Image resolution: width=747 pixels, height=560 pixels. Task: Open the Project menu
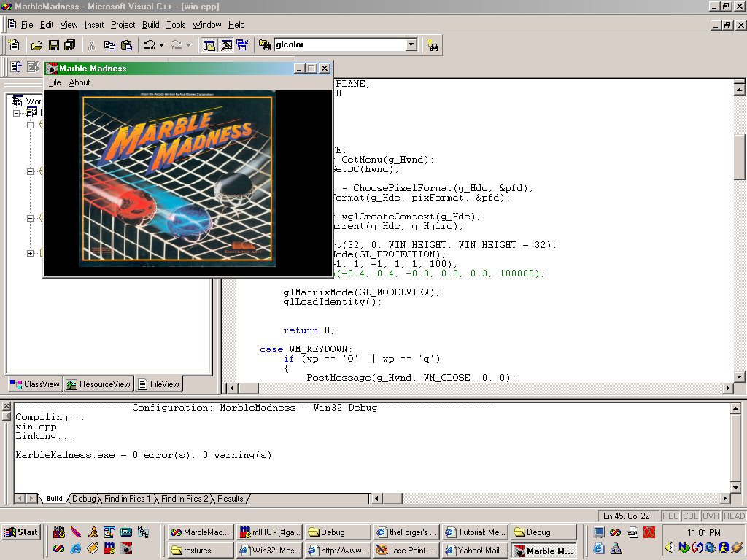[x=123, y=25]
